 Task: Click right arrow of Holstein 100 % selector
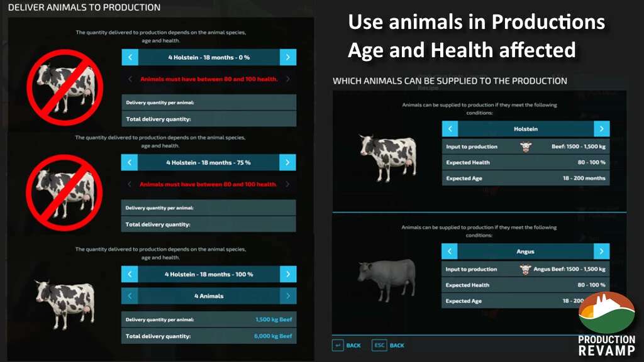[287, 274]
